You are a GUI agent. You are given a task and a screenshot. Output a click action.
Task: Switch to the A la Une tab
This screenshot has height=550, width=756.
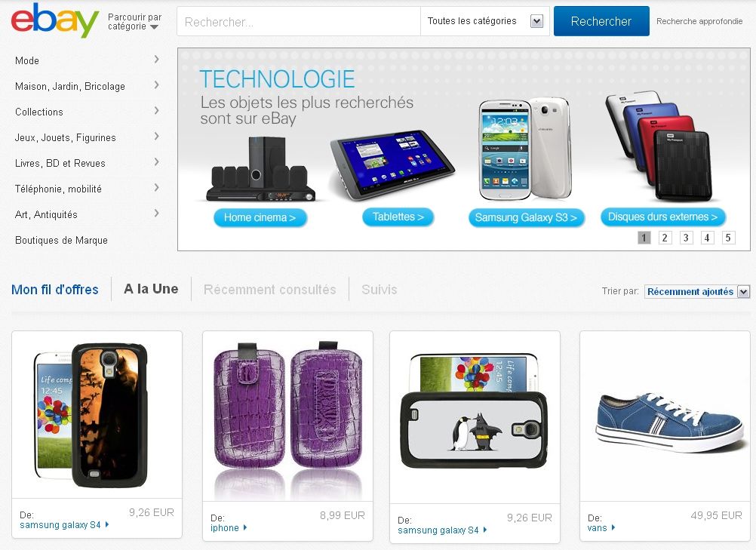point(151,289)
